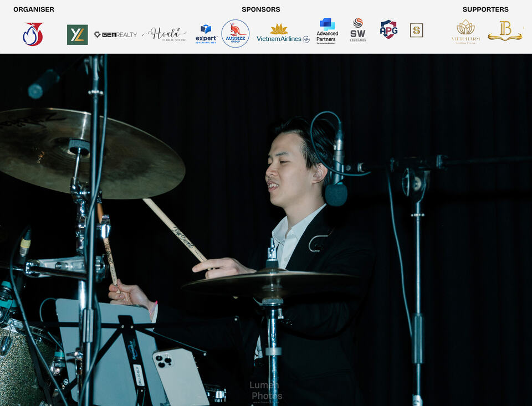The height and width of the screenshot is (406, 532).
Task: Click the SPONSORS heading
Action: click(x=261, y=9)
